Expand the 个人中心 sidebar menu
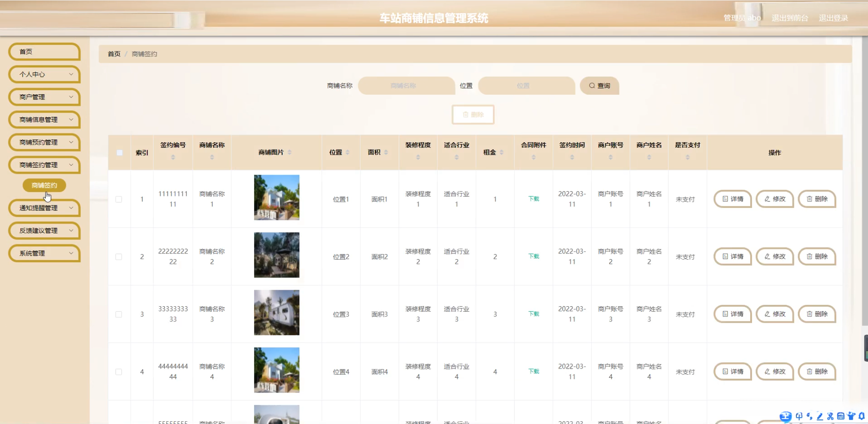Screen dimensions: 868x424 pos(44,74)
